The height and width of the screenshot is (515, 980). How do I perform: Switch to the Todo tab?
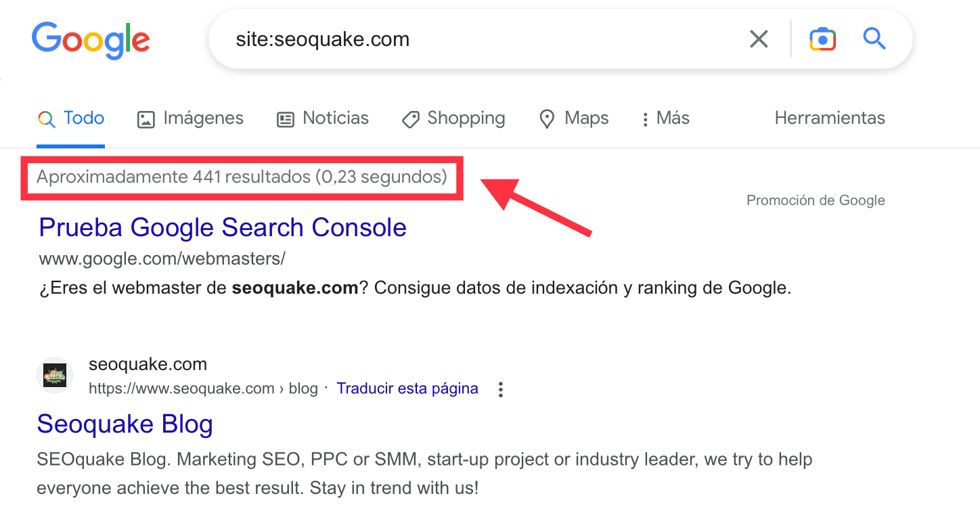click(70, 118)
